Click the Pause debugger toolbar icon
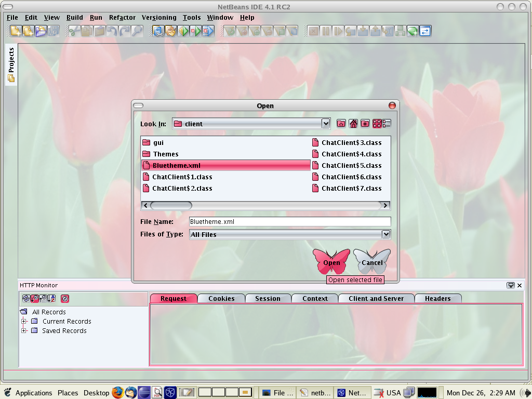Screen dimensions: 532x399 (326, 31)
